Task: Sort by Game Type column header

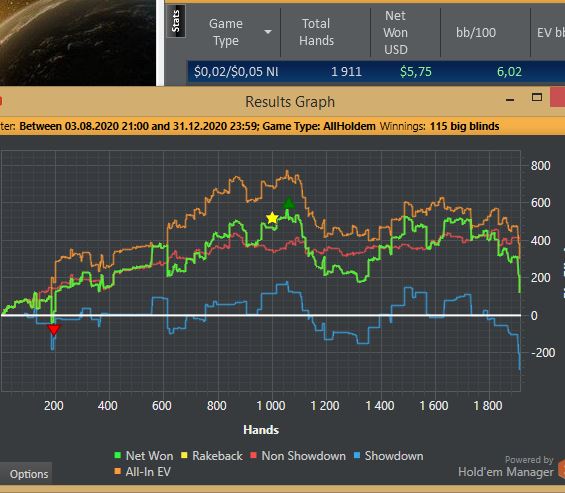Action: [226, 32]
